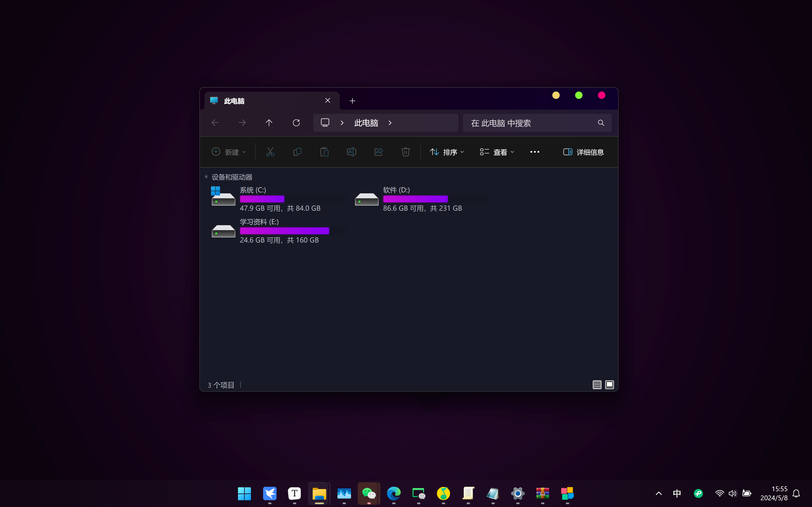This screenshot has height=507, width=812.
Task: Click the 在 此电脑 中搜索 search field
Action: pyautogui.click(x=530, y=123)
